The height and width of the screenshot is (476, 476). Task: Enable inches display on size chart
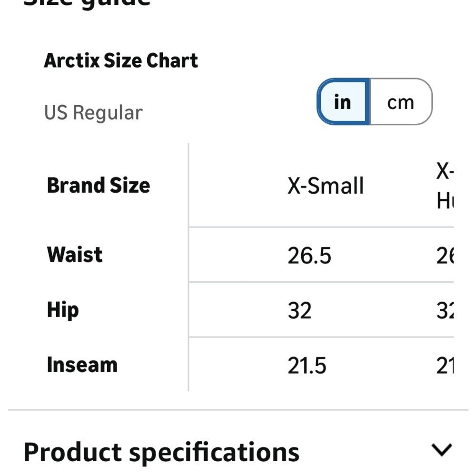[342, 102]
